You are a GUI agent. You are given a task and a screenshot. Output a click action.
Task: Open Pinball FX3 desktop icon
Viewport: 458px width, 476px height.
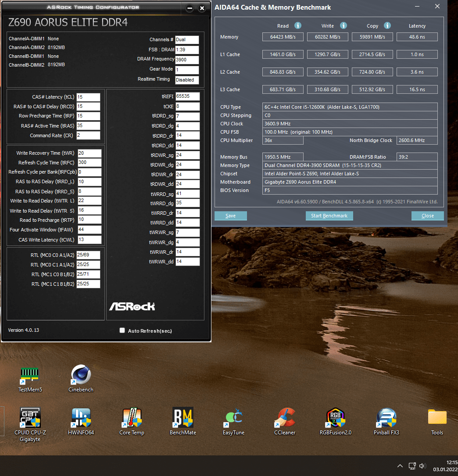[x=386, y=421]
